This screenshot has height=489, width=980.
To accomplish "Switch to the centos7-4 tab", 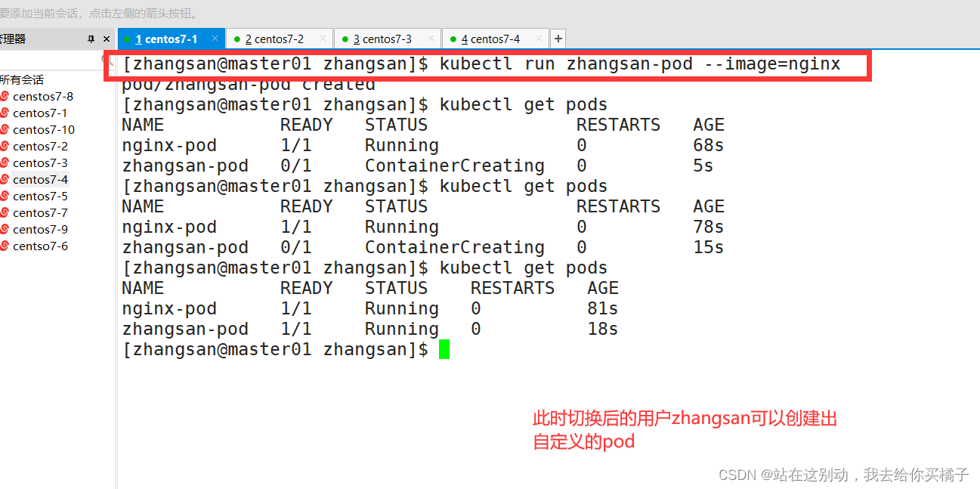I will point(495,39).
